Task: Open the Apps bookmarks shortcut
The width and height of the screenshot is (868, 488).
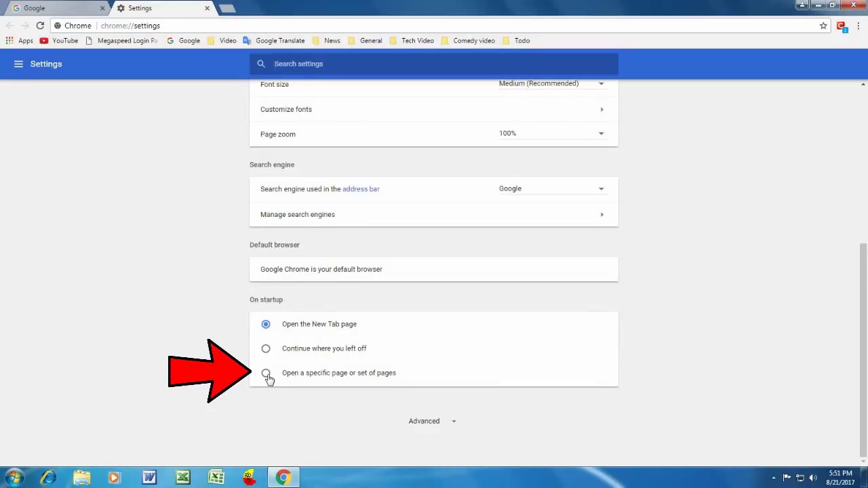Action: [19, 41]
